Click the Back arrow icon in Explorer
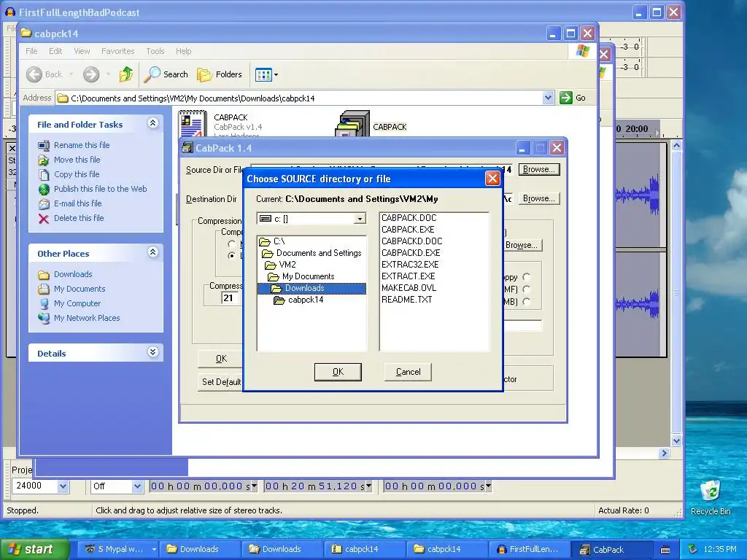This screenshot has width=747, height=560. (x=34, y=74)
